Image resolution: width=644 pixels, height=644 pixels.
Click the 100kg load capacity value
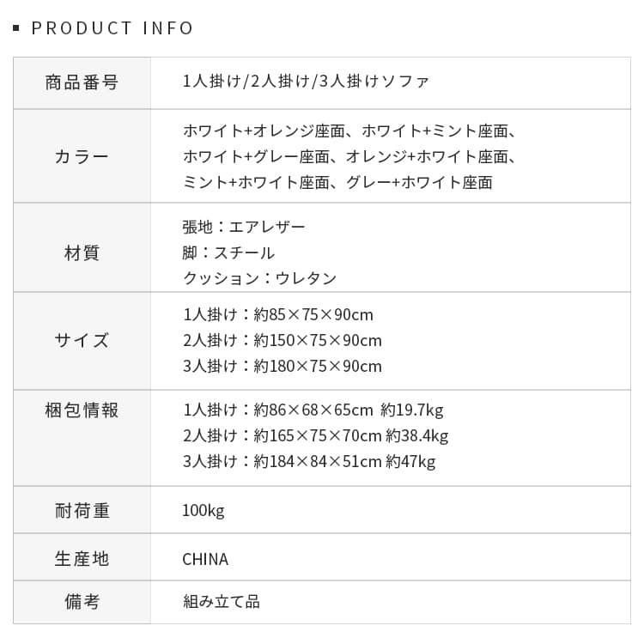(x=204, y=511)
